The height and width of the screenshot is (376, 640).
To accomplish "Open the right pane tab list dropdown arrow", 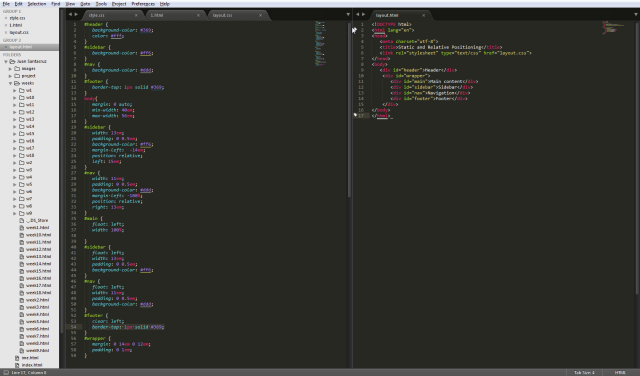I will tap(636, 14).
